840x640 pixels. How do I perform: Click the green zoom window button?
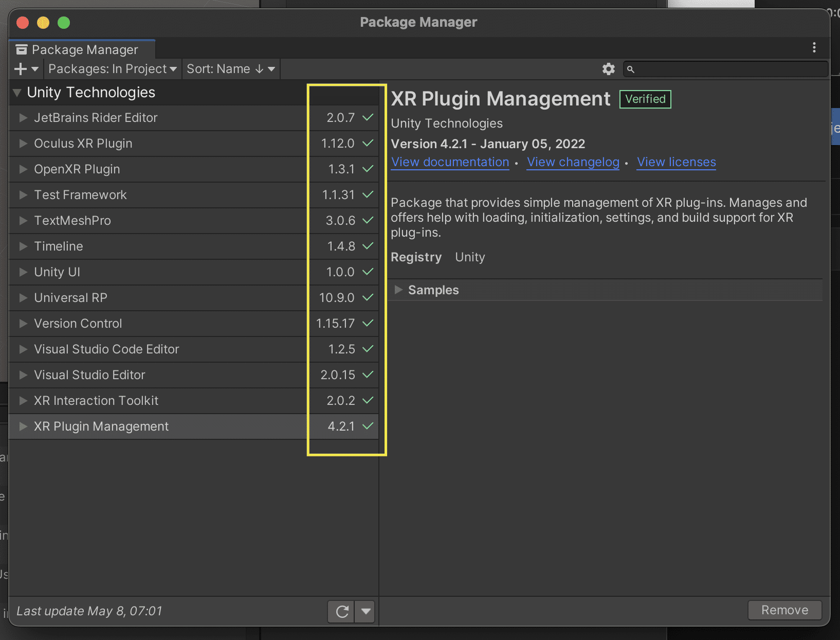click(64, 23)
